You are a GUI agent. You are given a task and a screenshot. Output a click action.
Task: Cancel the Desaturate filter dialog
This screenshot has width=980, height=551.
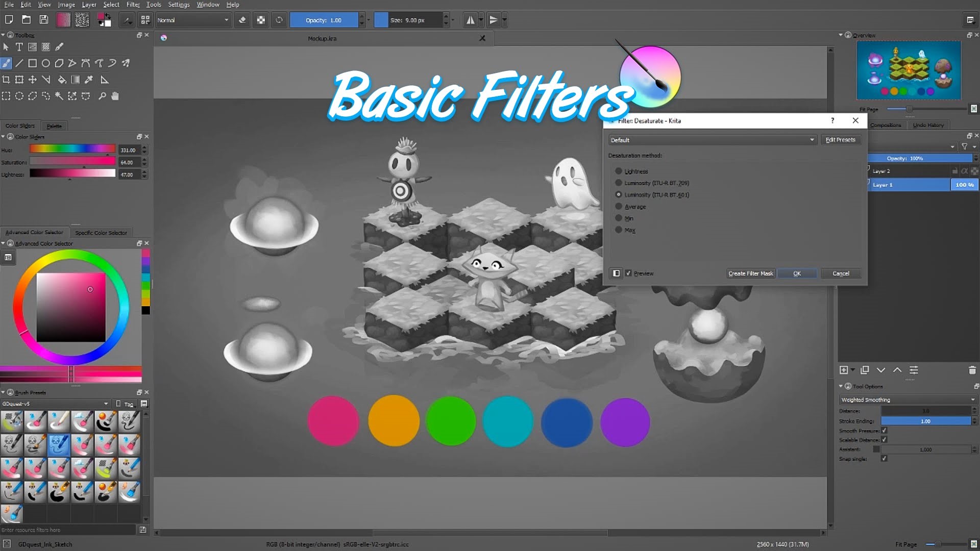(x=841, y=273)
